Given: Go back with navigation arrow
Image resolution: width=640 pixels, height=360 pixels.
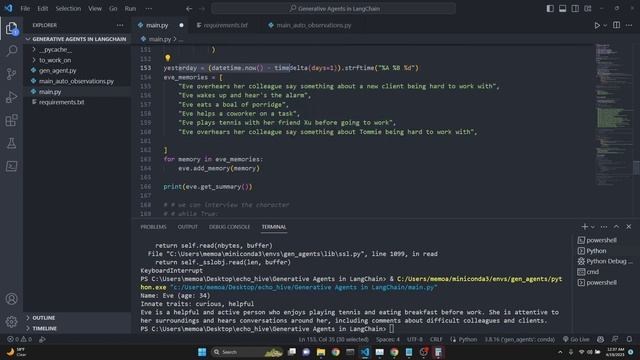Looking at the screenshot, I should click(x=189, y=9).
